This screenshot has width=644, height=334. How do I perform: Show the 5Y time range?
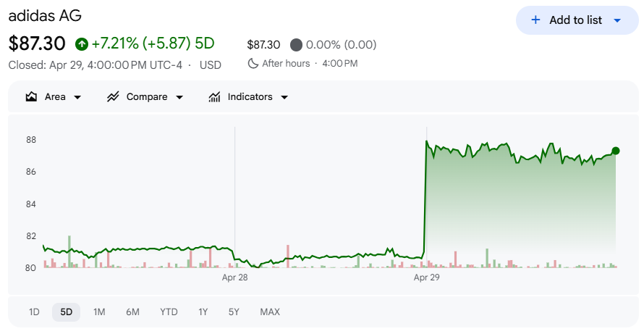click(234, 312)
